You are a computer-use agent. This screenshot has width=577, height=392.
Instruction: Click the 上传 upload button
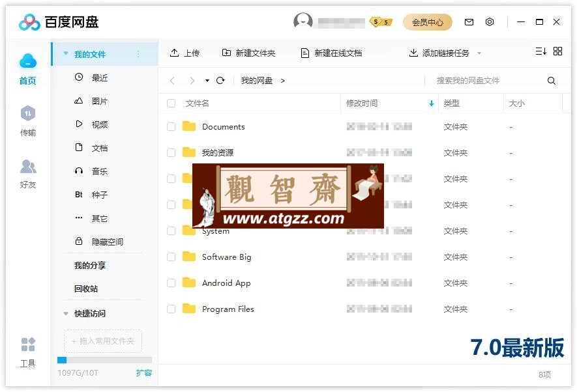coord(185,53)
